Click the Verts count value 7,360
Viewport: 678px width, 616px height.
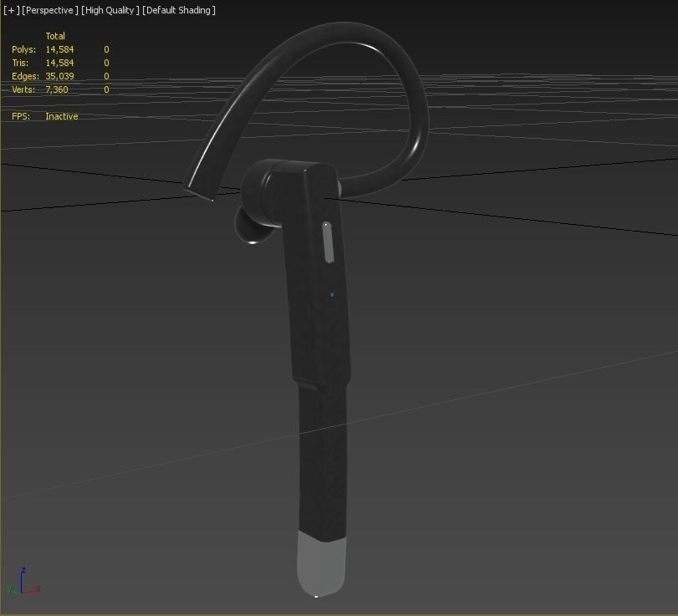coord(57,89)
